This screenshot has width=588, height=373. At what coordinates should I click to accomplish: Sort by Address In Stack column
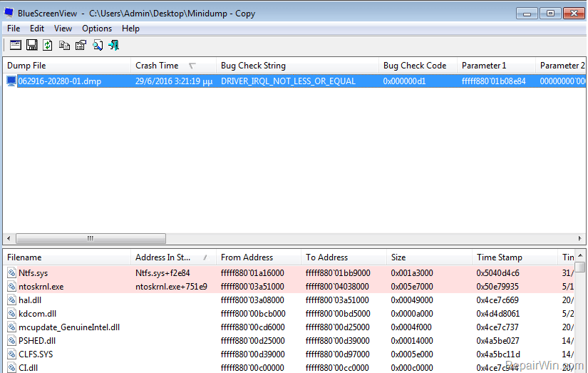(165, 257)
